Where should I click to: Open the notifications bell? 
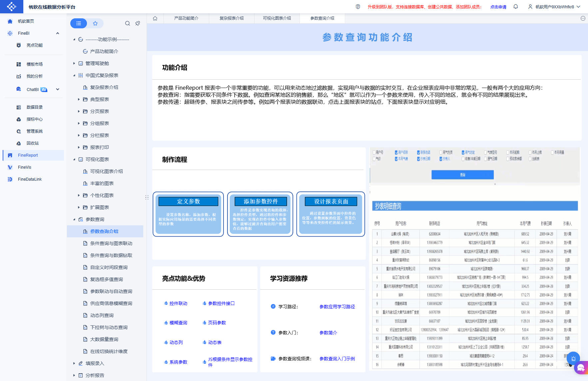click(x=515, y=7)
